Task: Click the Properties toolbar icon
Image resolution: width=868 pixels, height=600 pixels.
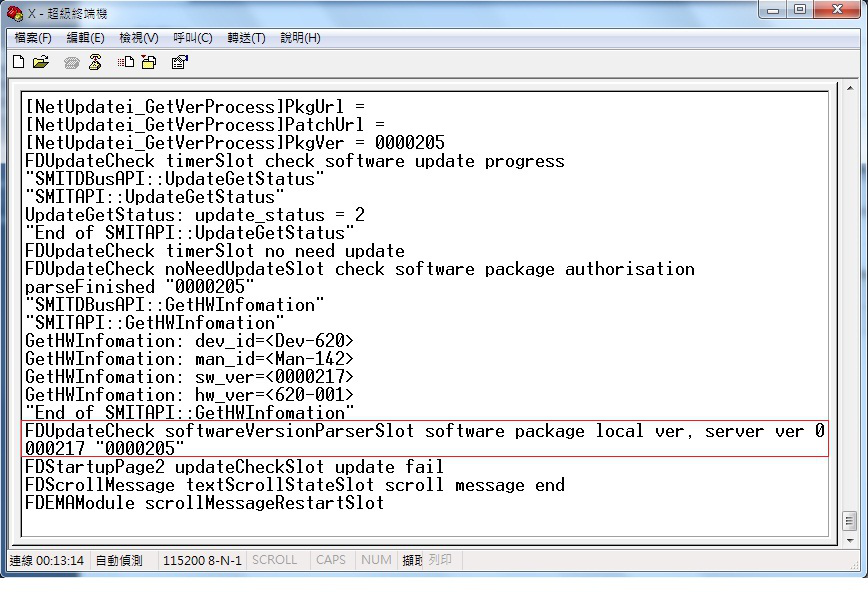Action: coord(179,62)
